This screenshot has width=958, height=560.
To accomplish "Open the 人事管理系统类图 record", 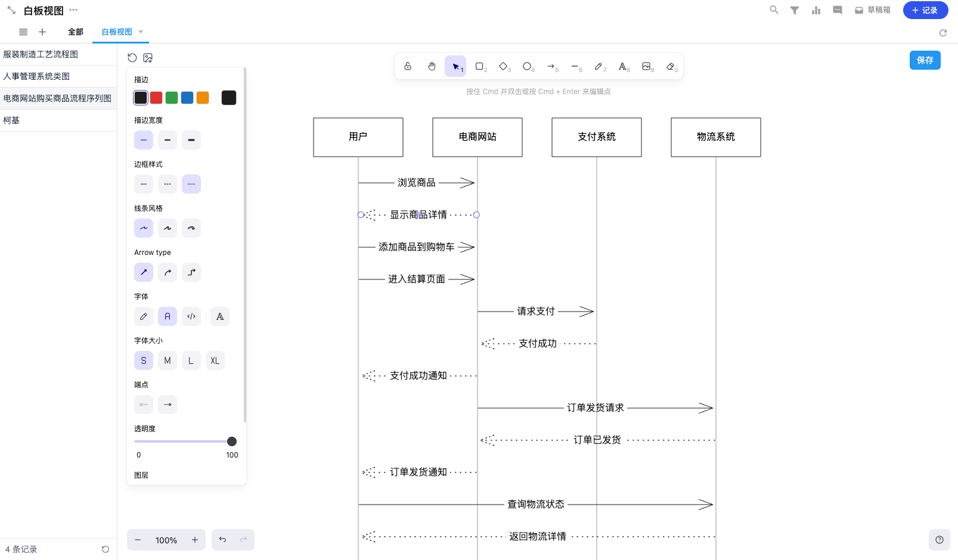I will (37, 76).
